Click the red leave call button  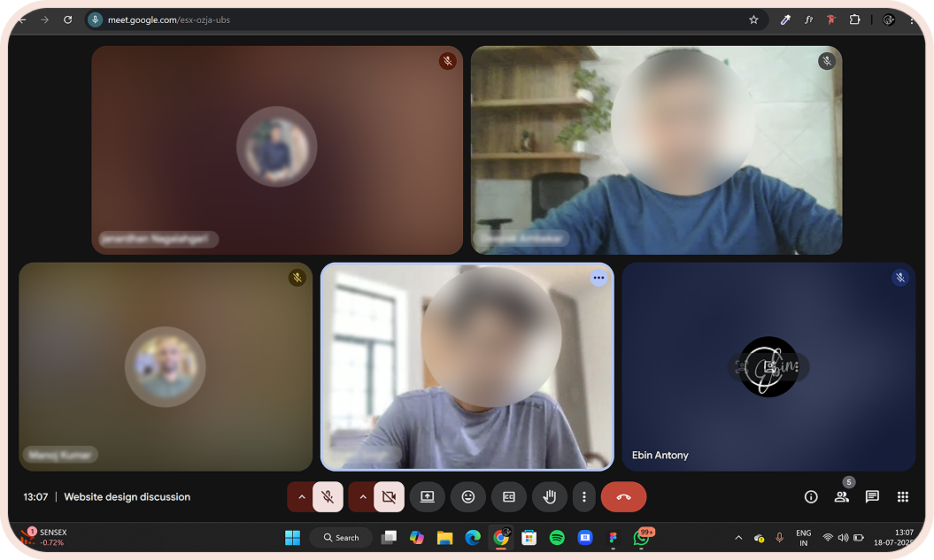[623, 497]
